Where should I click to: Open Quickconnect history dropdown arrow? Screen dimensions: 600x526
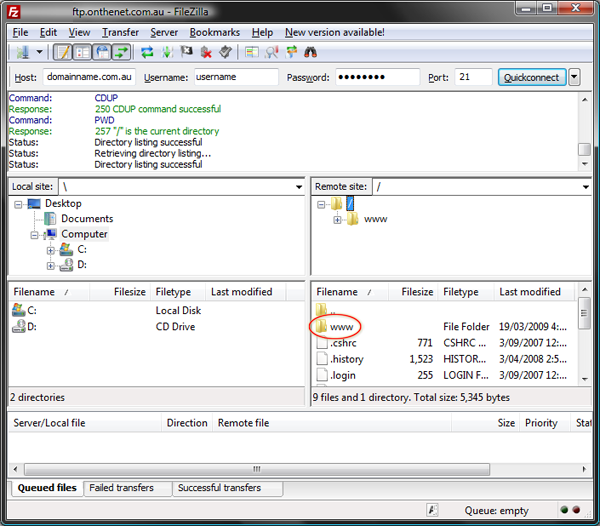(574, 77)
